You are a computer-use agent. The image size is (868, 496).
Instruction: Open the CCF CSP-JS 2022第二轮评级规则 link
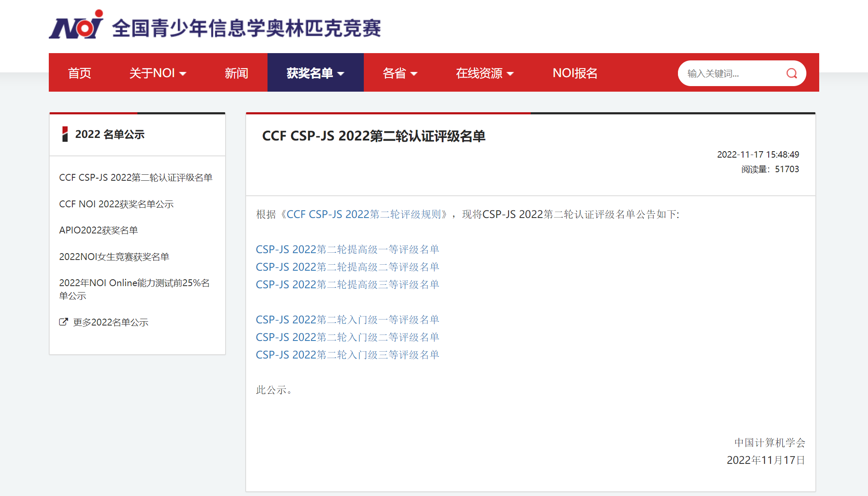(x=363, y=214)
